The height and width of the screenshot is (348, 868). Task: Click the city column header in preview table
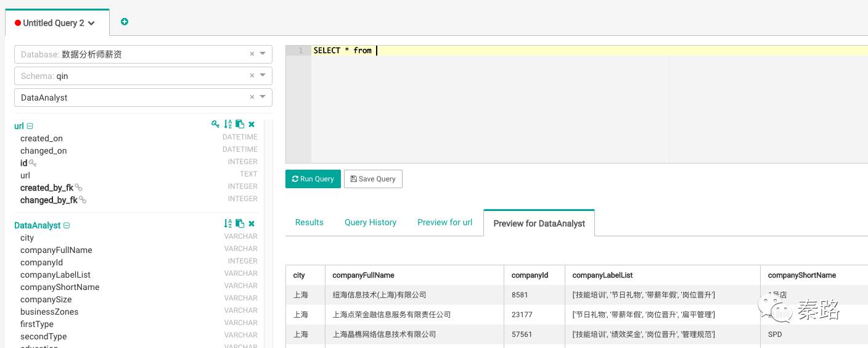coord(299,275)
